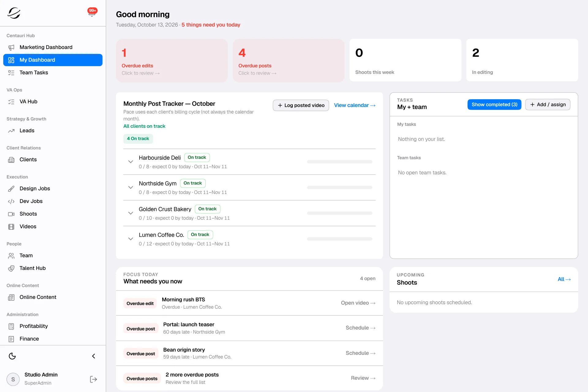This screenshot has width=588, height=392.
Task: Click the Online Content newspaper icon
Action: click(11, 297)
